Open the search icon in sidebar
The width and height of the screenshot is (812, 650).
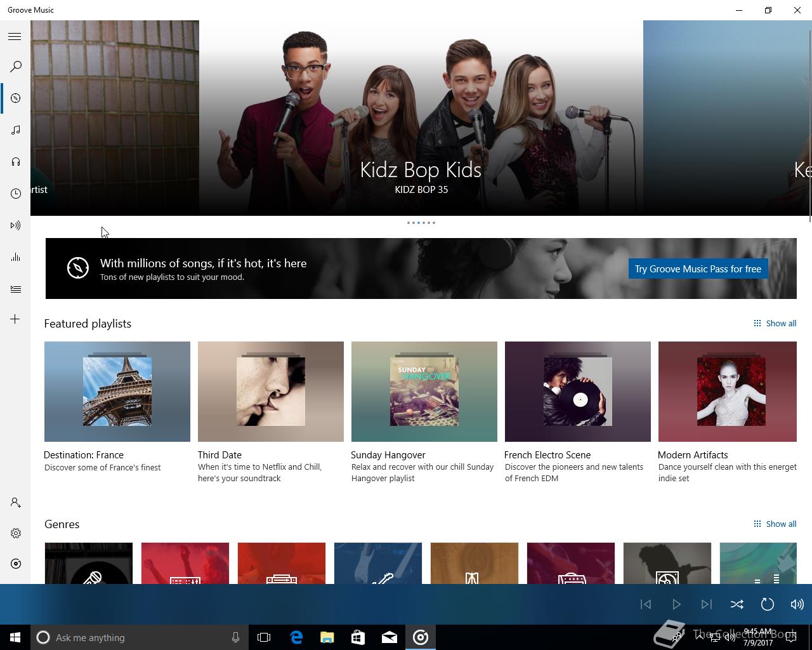point(15,67)
